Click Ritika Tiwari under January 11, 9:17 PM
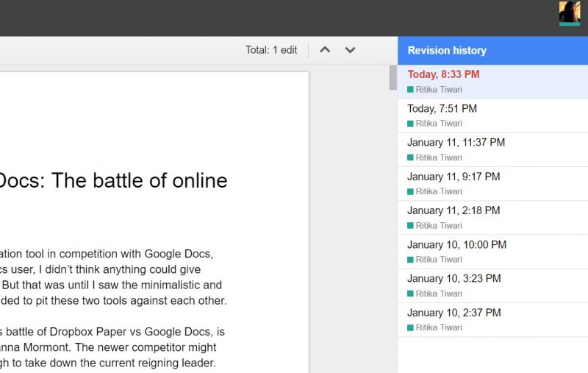This screenshot has height=373, width=588. tap(439, 191)
